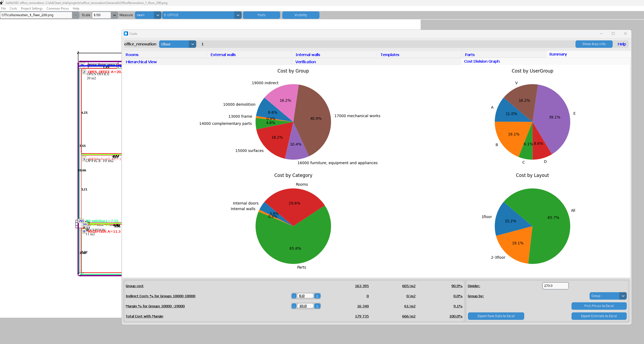Click Show Area Info button
Screen dimensions: 644x344
tap(594, 44)
